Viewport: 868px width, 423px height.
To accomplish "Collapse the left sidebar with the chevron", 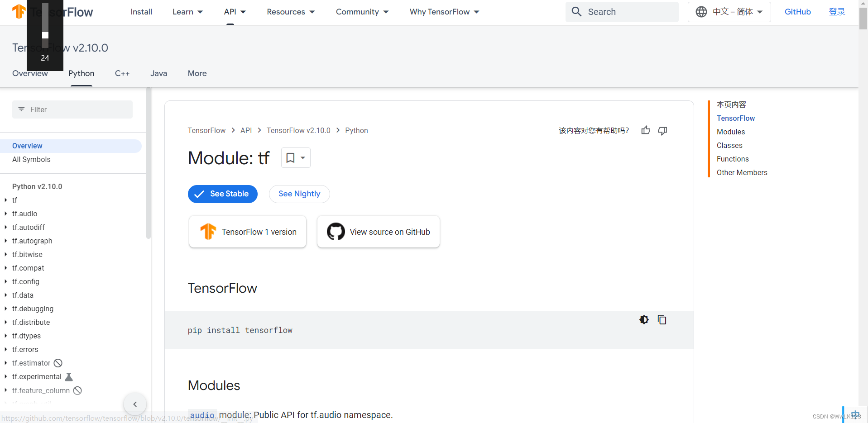I will (x=134, y=404).
